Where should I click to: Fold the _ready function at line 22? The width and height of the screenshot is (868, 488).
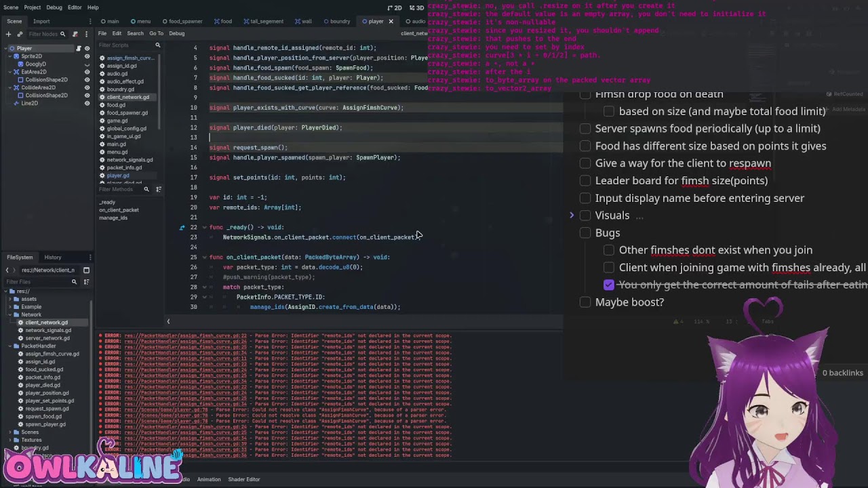[204, 227]
